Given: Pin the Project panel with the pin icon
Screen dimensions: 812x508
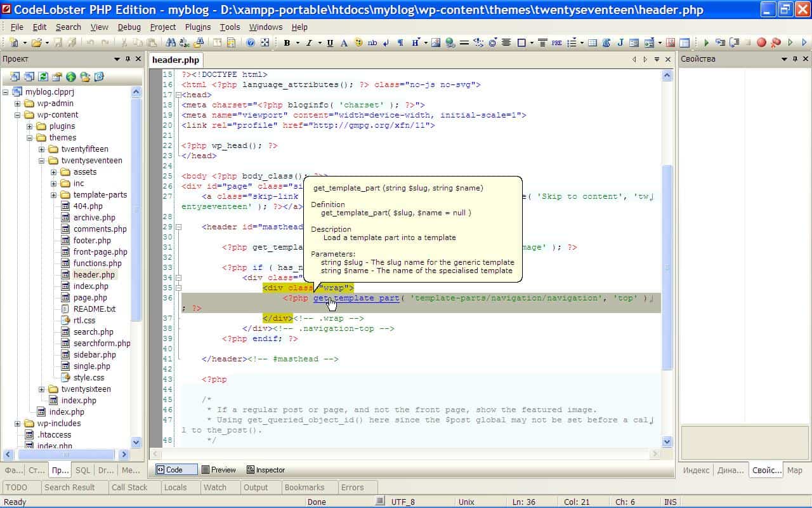Looking at the screenshot, I should 128,59.
